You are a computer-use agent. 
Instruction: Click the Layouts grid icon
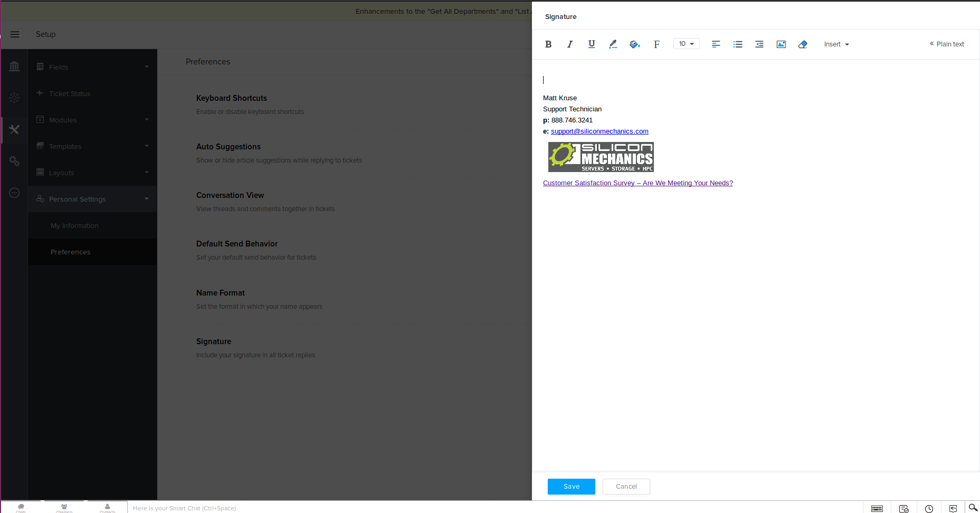click(x=40, y=172)
